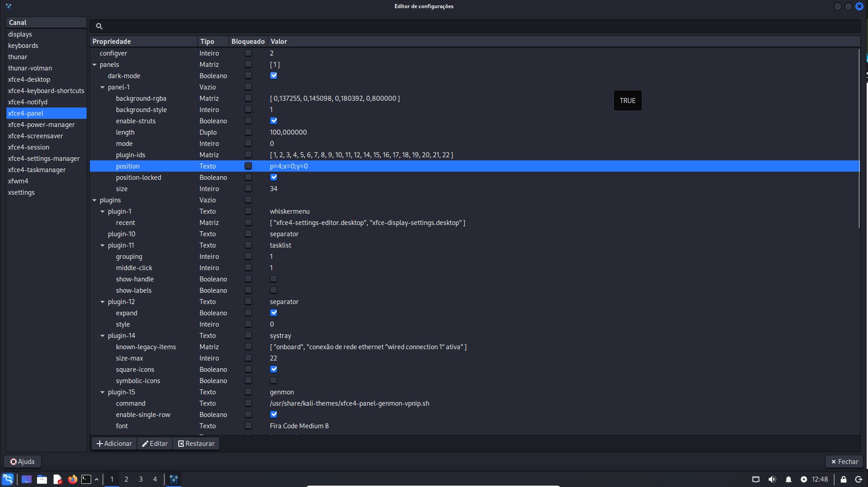Uncheck the dark-mode value checkbox

coord(274,76)
